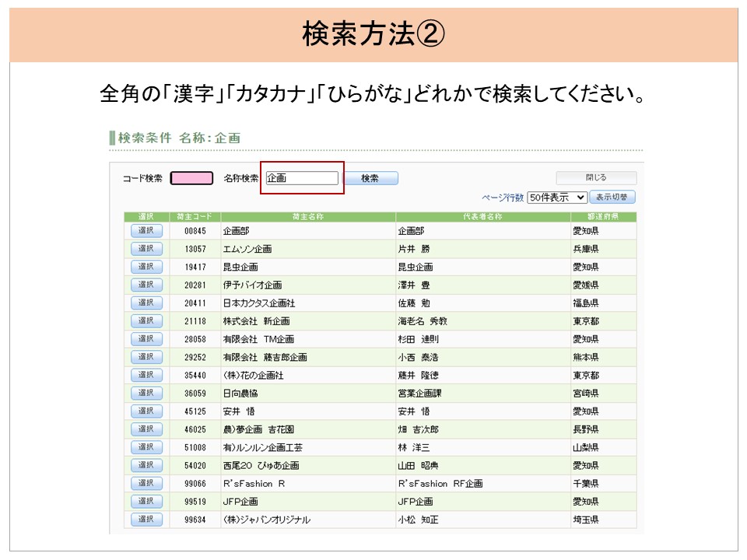The width and height of the screenshot is (747, 560).
Task: Click the 荷主名称 column header
Action: [308, 216]
